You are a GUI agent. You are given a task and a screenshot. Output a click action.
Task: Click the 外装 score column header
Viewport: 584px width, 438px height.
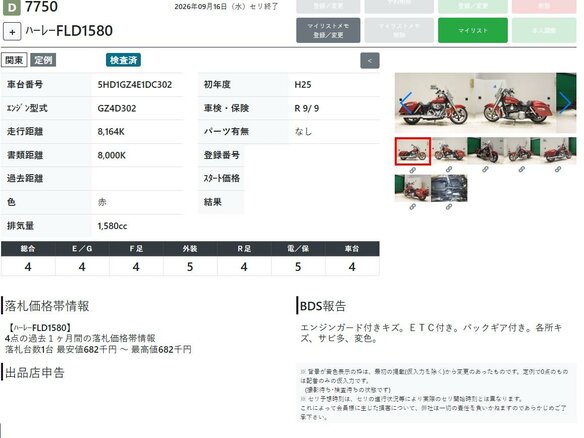point(190,249)
